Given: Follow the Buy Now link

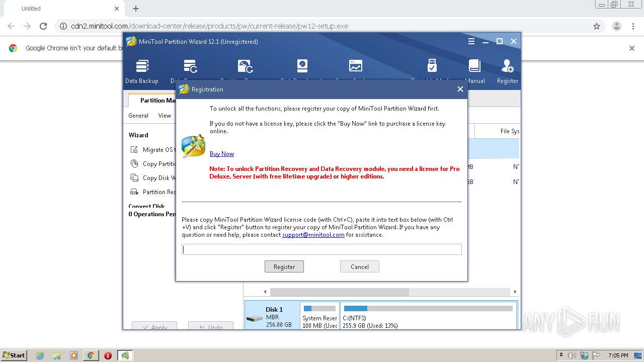Looking at the screenshot, I should pyautogui.click(x=222, y=154).
